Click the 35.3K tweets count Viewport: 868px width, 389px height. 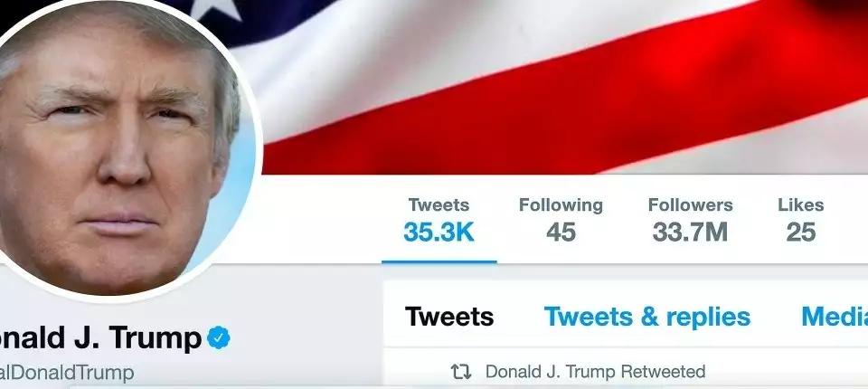439,232
